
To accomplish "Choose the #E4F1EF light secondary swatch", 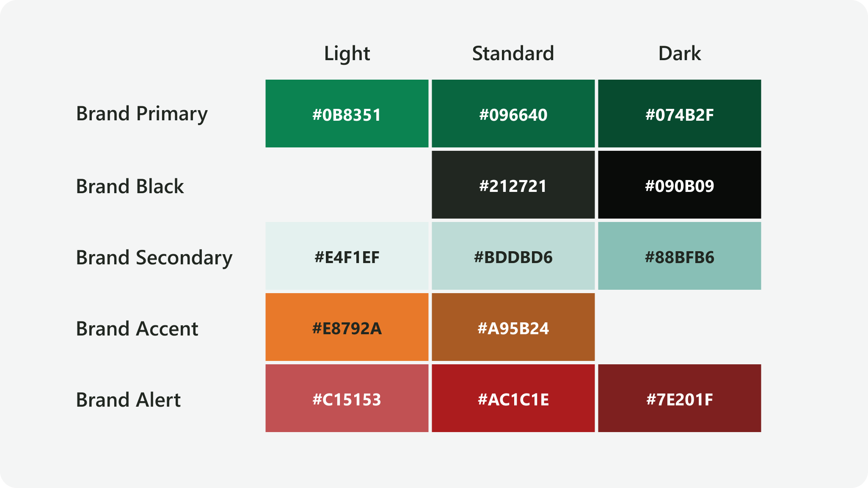I will tap(347, 256).
